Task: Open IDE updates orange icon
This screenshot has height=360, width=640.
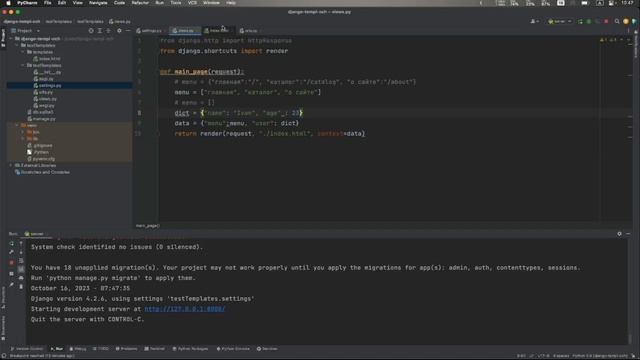Action: [x=626, y=21]
